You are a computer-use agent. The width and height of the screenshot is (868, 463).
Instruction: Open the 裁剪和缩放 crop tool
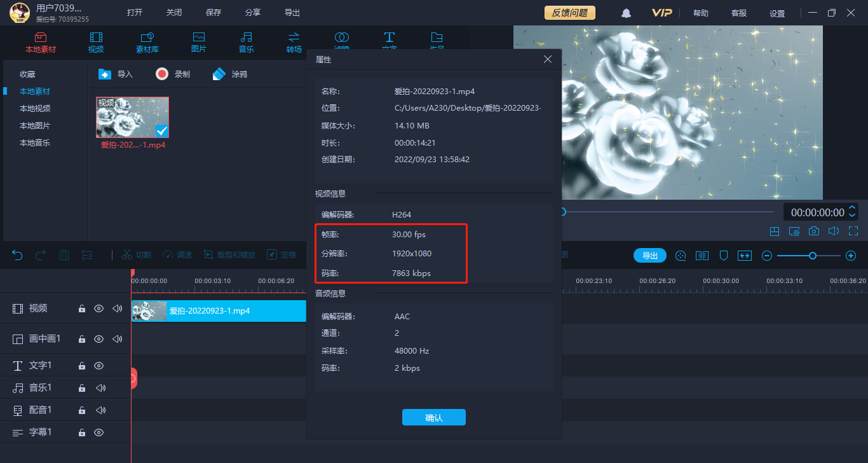click(x=229, y=254)
